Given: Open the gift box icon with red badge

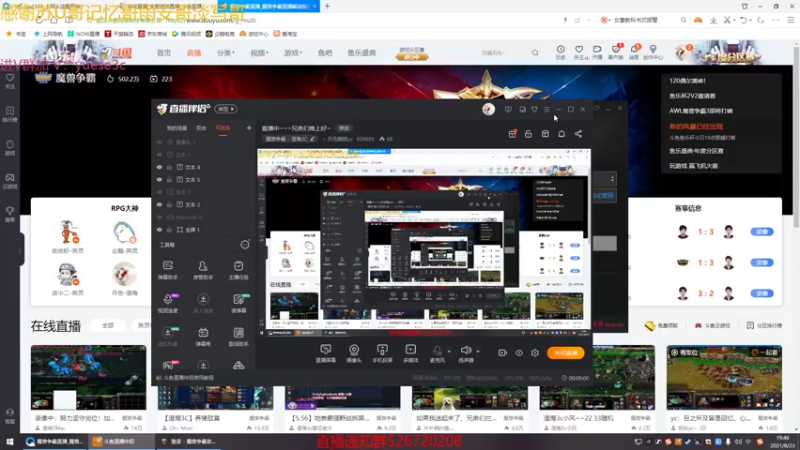Looking at the screenshot, I should 512,134.
